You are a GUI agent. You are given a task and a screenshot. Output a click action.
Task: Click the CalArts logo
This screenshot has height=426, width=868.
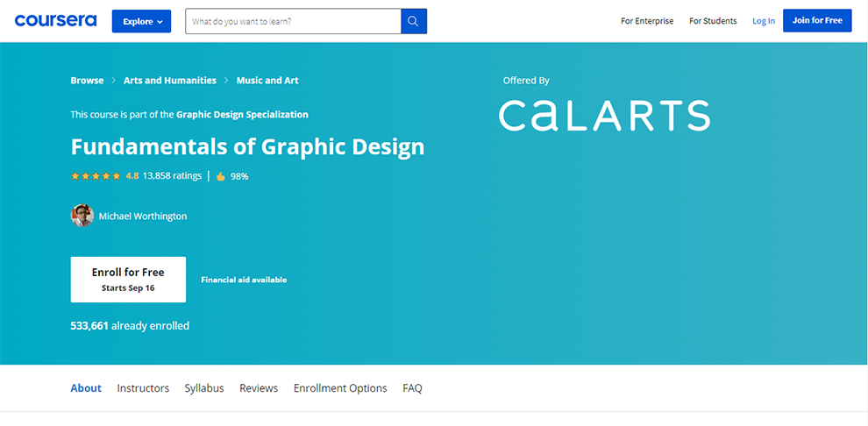point(604,116)
